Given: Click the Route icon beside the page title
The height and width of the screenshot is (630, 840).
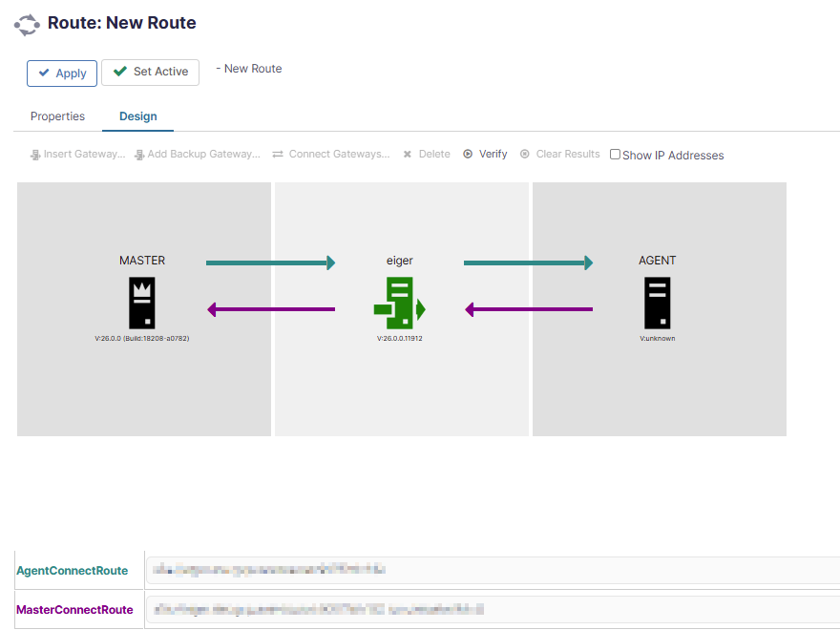Looking at the screenshot, I should (x=27, y=25).
